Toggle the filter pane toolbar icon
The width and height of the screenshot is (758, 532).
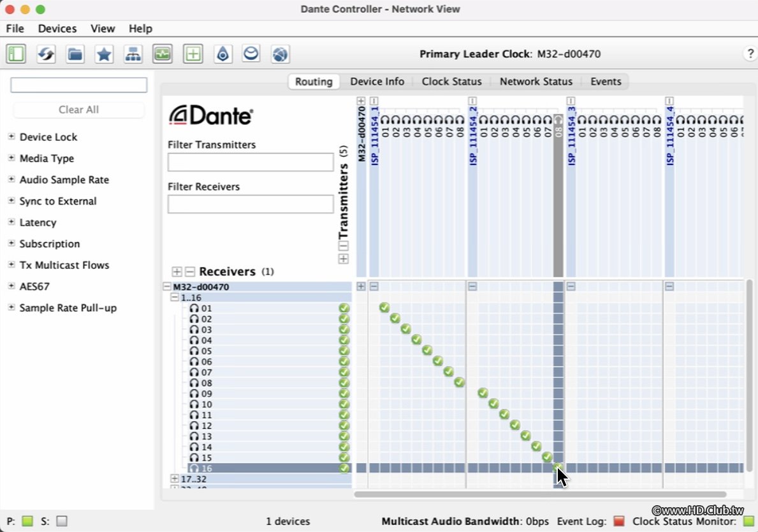point(16,54)
